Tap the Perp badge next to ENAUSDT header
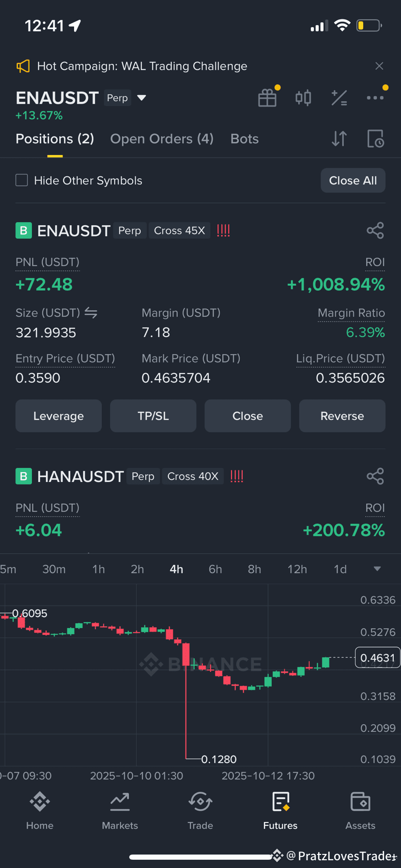This screenshot has width=401, height=868. (x=117, y=98)
